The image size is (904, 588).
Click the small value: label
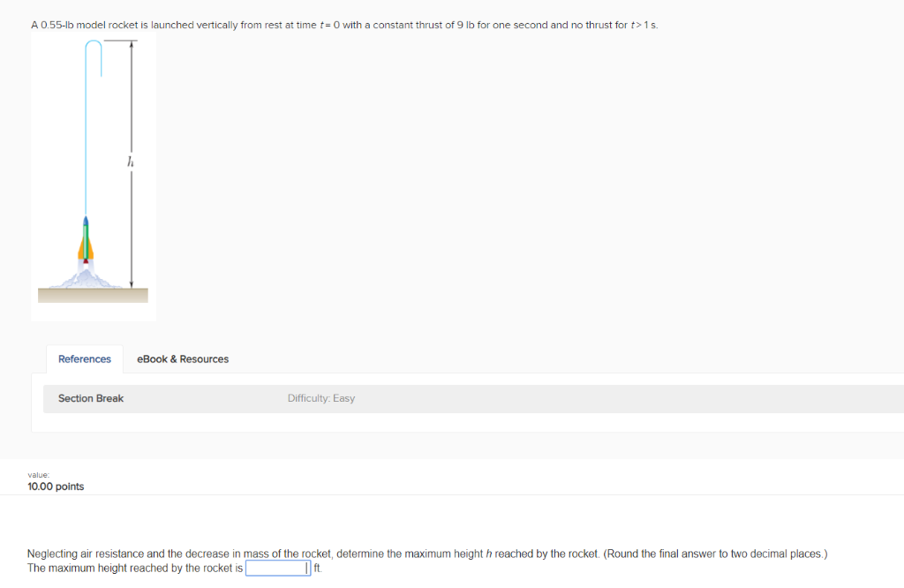(x=39, y=475)
